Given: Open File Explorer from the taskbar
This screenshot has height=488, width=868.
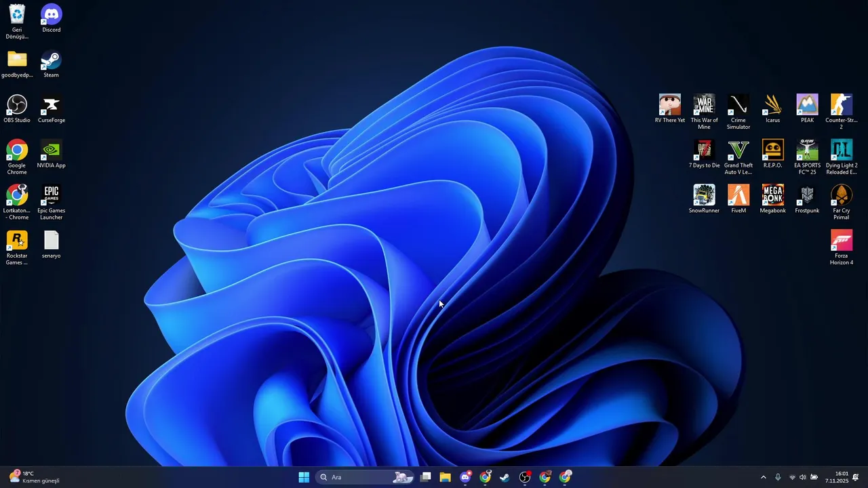Looking at the screenshot, I should (446, 477).
